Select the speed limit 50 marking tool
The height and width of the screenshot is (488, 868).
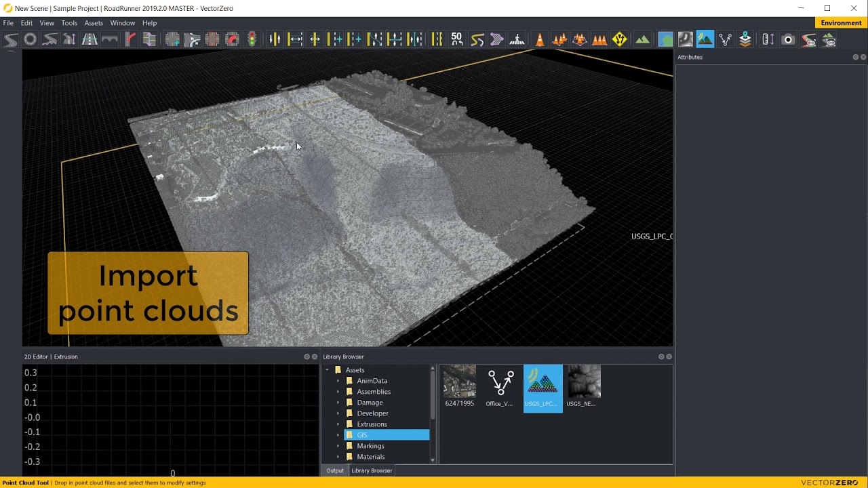[457, 40]
